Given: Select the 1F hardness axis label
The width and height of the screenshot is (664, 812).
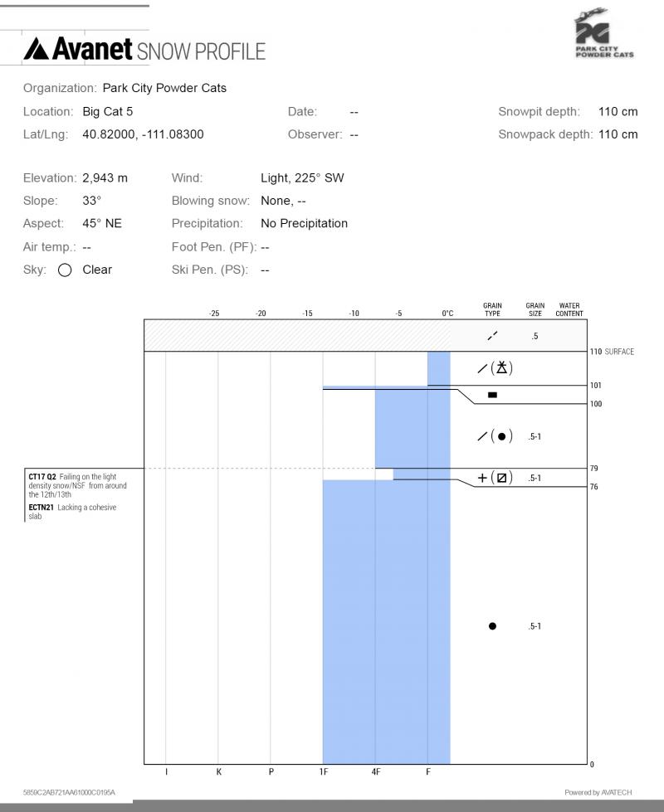Looking at the screenshot, I should point(324,772).
